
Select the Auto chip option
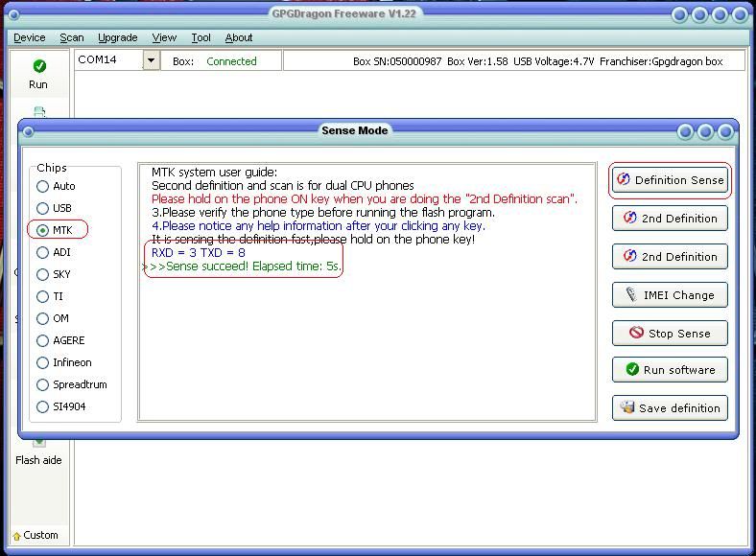click(43, 186)
